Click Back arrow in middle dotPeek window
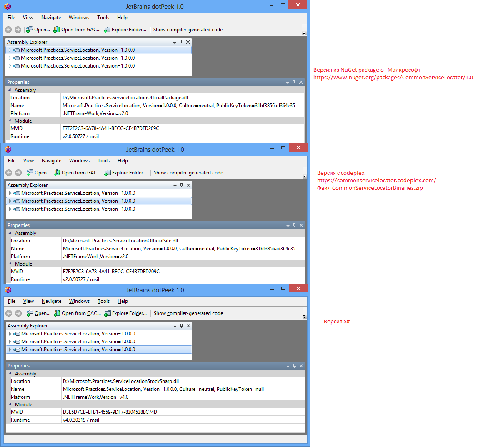The image size is (478, 448). pyautogui.click(x=9, y=173)
